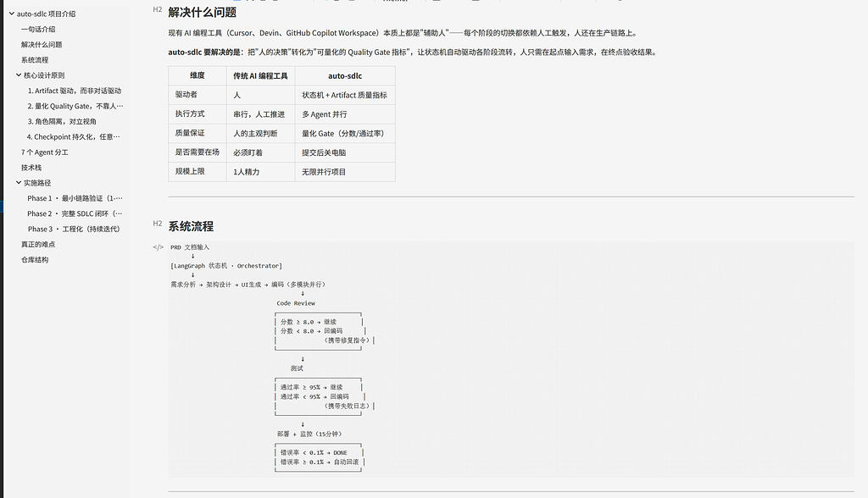This screenshot has width=868, height=498.
Task: Click the 规模上限 table cell
Action: 197,172
